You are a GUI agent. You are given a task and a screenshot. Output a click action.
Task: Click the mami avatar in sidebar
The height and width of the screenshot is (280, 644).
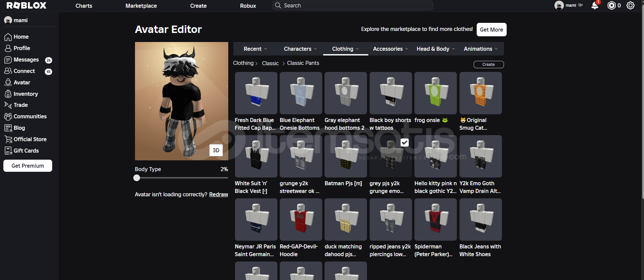8,20
